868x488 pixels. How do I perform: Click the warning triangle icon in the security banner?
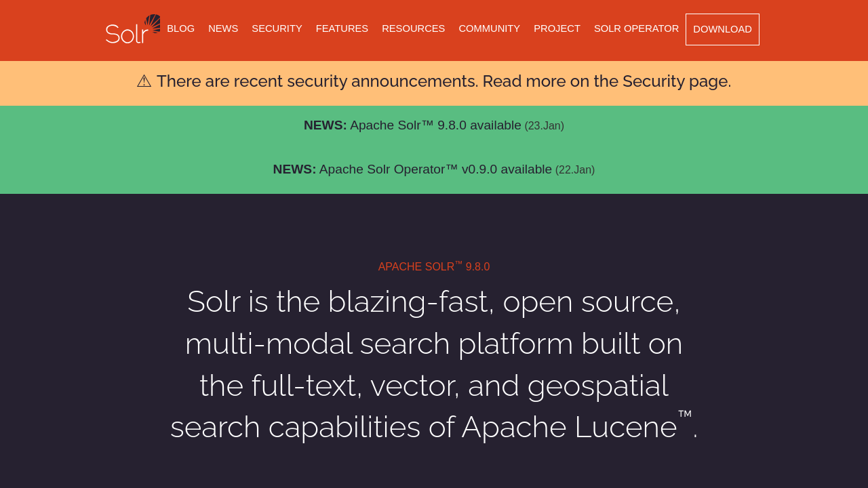(x=144, y=81)
